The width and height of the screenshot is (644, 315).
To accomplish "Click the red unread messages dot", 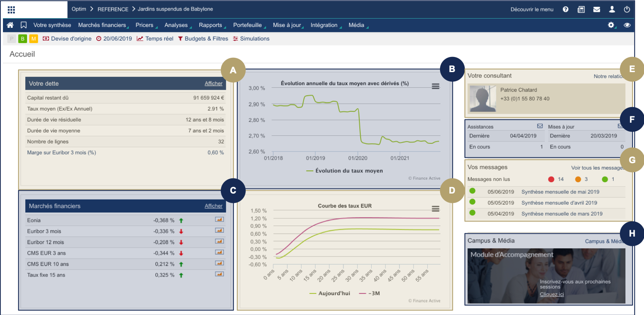I will tap(551, 179).
